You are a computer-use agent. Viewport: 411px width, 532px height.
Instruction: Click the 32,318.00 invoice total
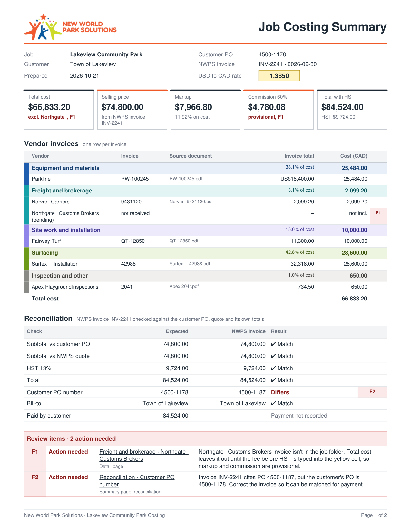click(302, 264)
